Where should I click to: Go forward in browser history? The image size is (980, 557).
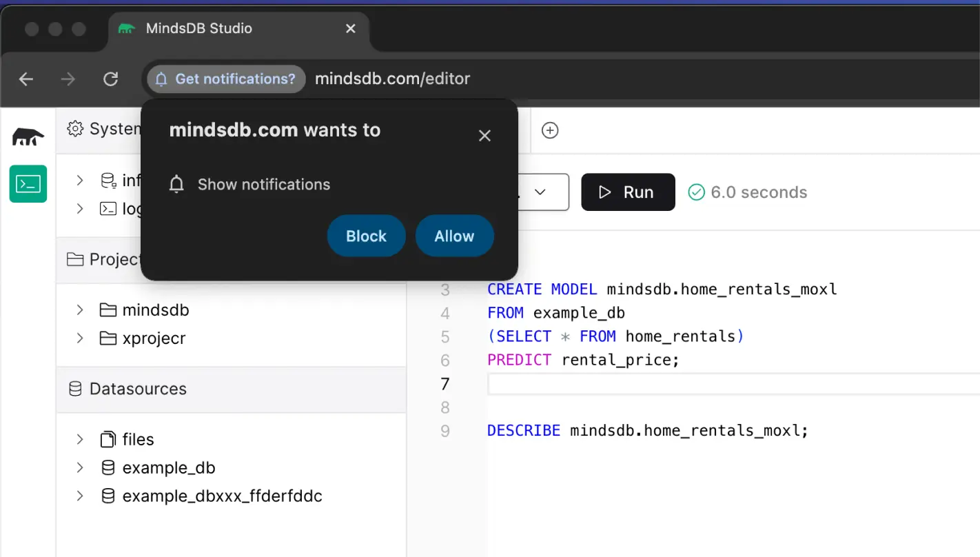coord(68,79)
